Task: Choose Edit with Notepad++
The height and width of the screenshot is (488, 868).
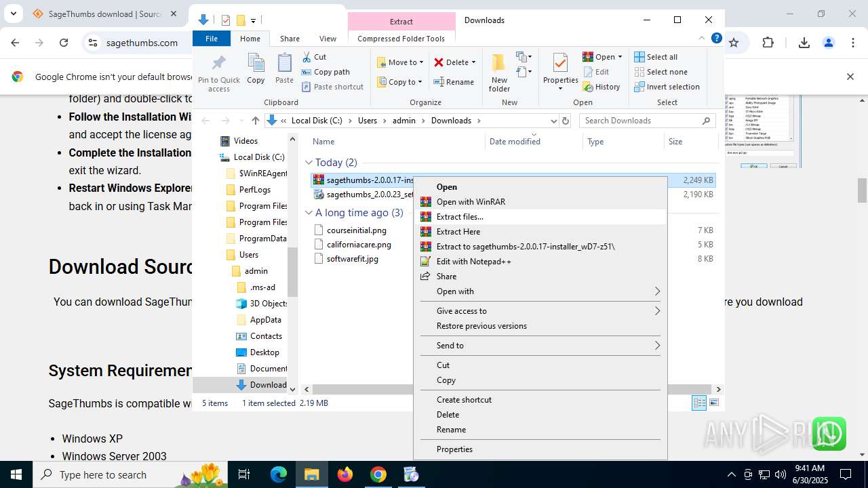Action: 540,262
